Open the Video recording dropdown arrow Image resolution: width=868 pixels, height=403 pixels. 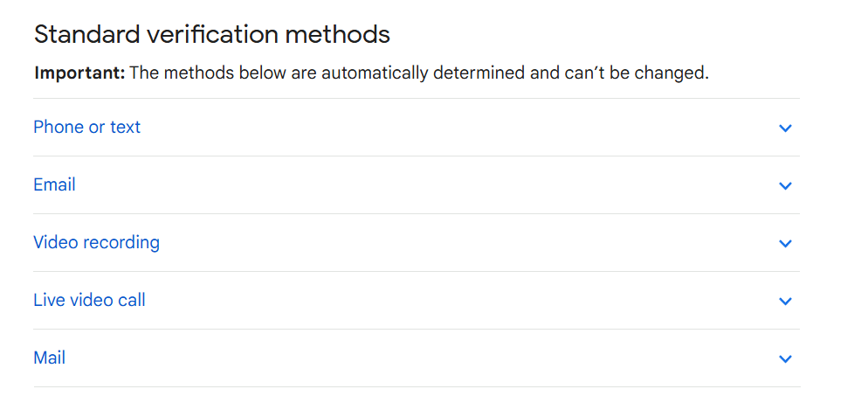pos(785,244)
